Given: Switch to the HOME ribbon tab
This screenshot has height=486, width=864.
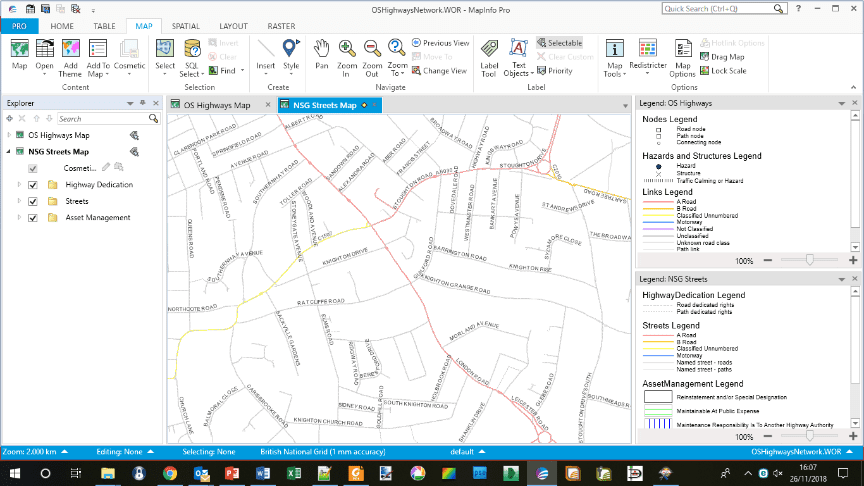Looking at the screenshot, I should (x=62, y=26).
